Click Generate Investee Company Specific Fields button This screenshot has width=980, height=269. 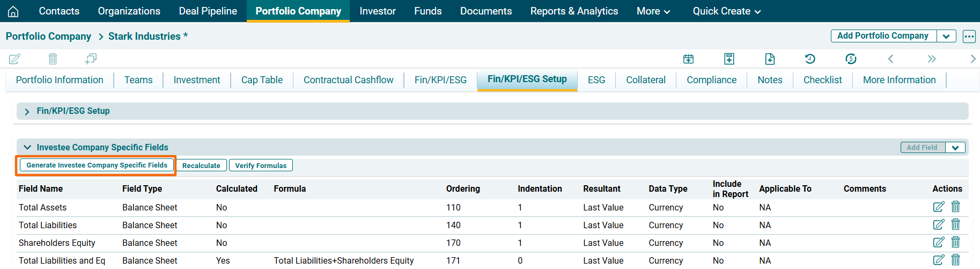[x=97, y=165]
